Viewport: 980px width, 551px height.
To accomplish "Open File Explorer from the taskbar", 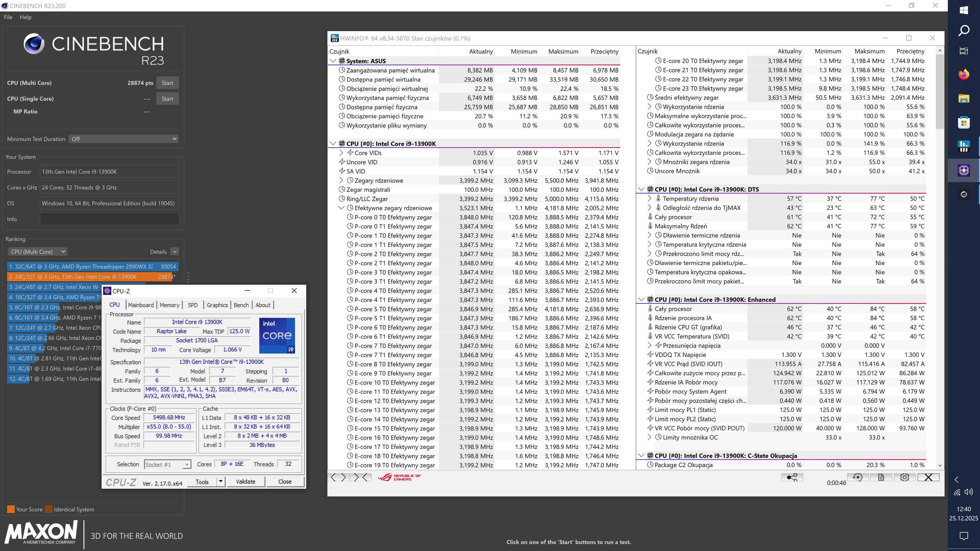I will click(963, 98).
